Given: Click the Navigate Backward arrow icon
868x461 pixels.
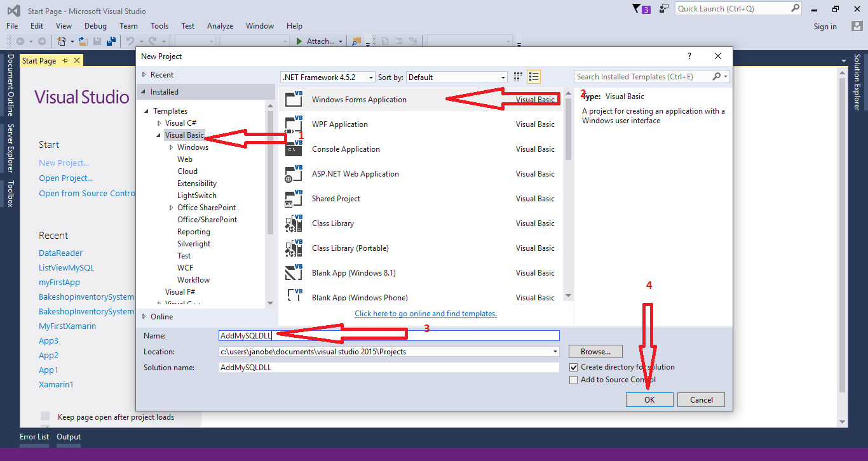Looking at the screenshot, I should 21,41.
